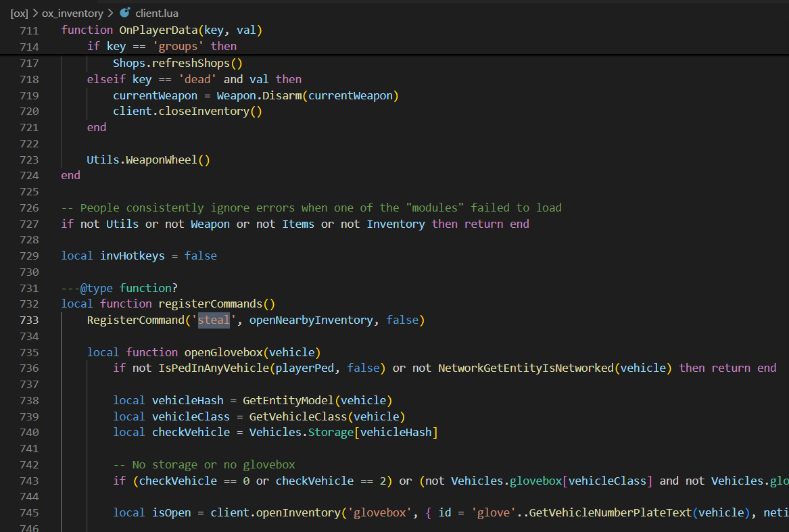Click line number 745 in the gutter
Image resolution: width=789 pixels, height=532 pixels.
click(x=29, y=513)
